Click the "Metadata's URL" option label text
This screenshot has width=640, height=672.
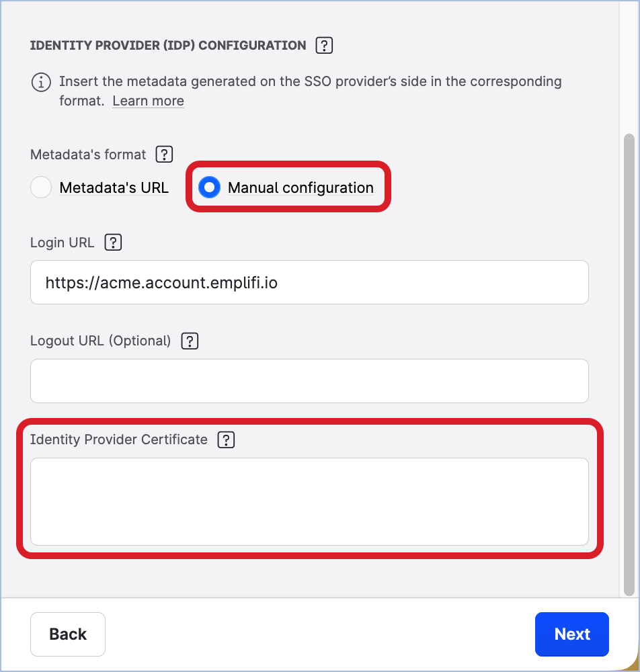[114, 187]
